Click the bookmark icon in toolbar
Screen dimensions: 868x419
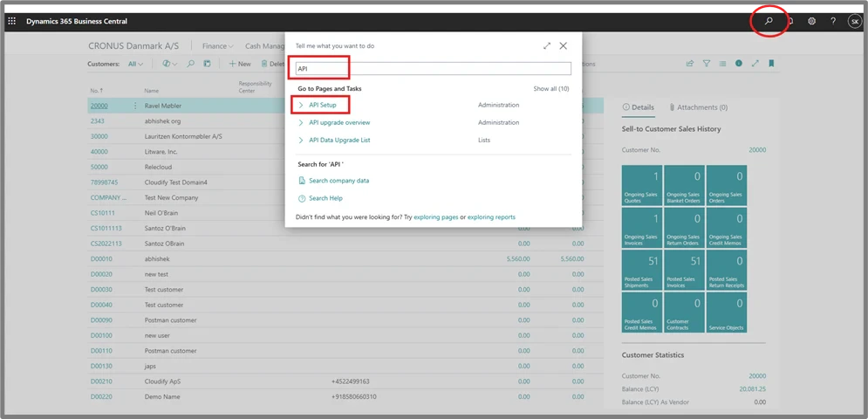pyautogui.click(x=771, y=64)
